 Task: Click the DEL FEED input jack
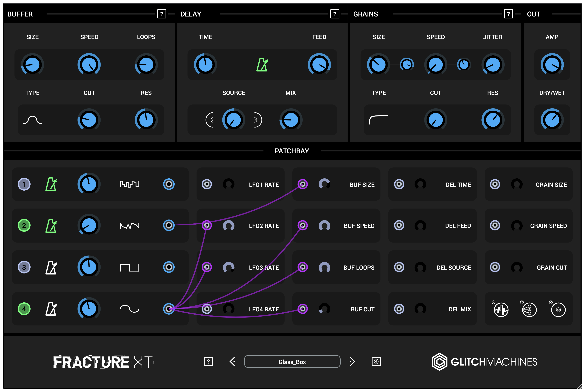coord(399,225)
